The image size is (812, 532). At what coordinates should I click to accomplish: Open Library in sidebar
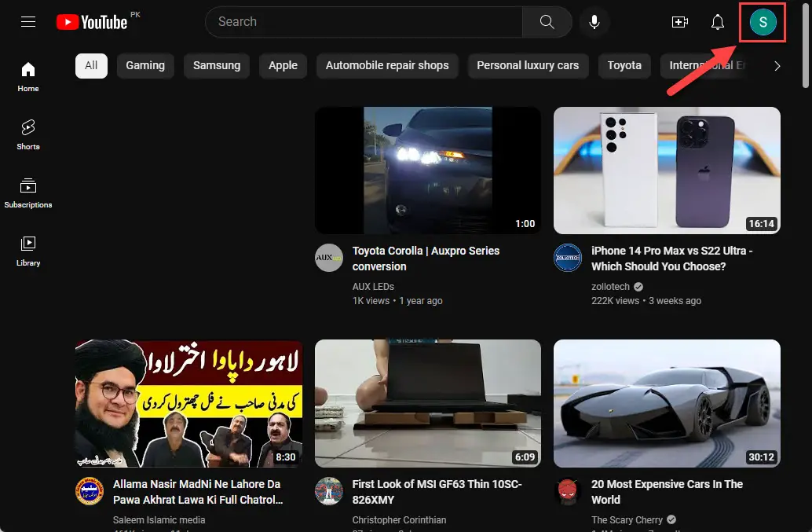28,251
